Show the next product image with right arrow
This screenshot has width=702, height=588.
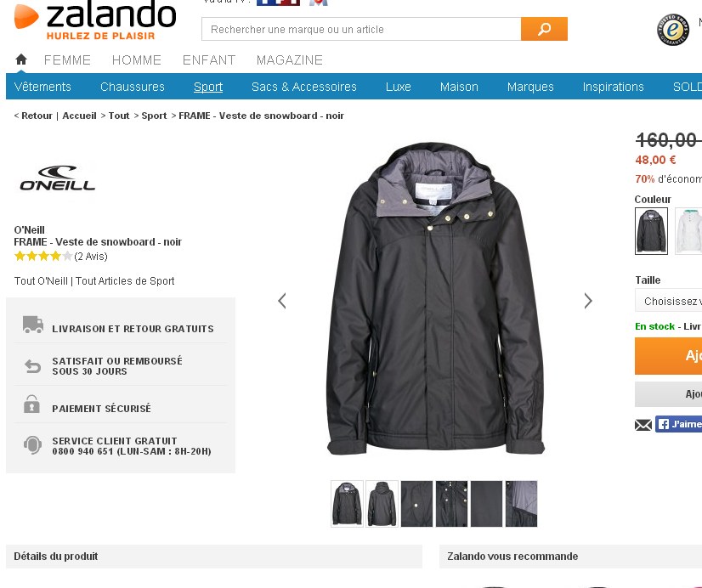point(588,301)
